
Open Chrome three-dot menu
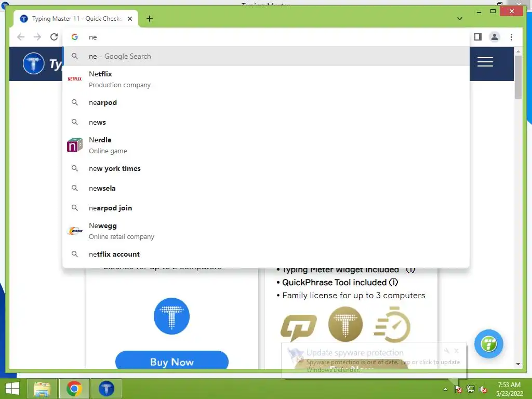click(511, 37)
